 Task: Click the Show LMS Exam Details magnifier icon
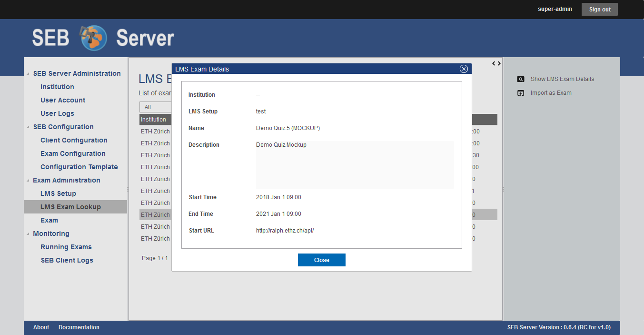(521, 79)
